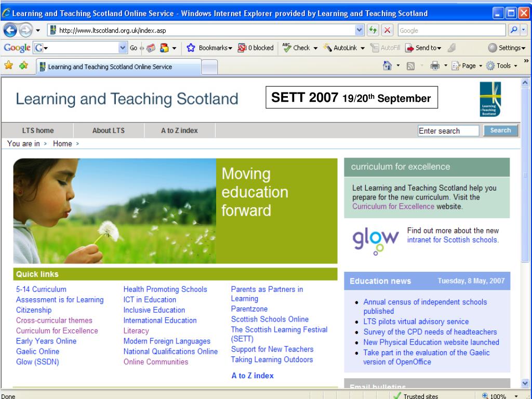Open the ICT in Education link

click(x=150, y=300)
